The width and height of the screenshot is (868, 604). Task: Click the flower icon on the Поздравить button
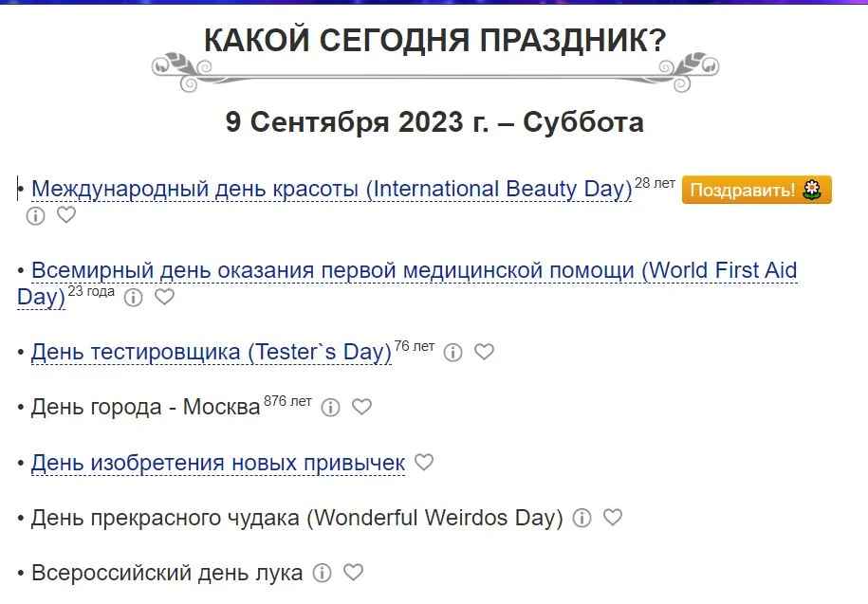(x=811, y=190)
